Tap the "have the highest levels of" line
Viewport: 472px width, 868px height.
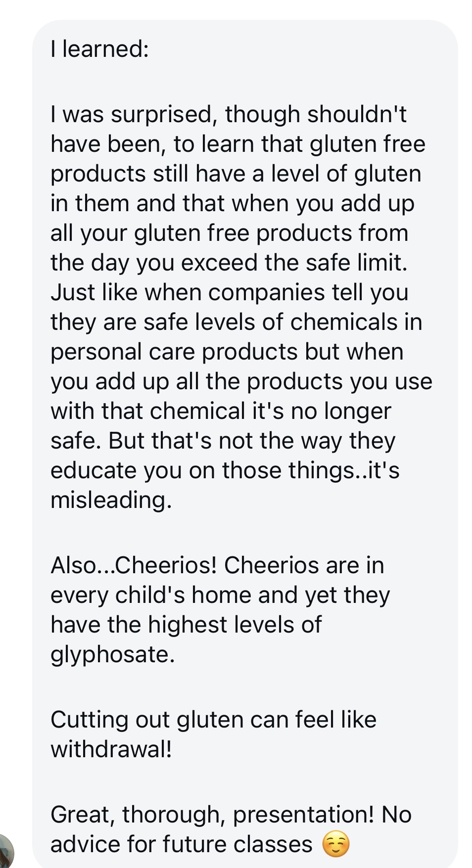click(186, 625)
